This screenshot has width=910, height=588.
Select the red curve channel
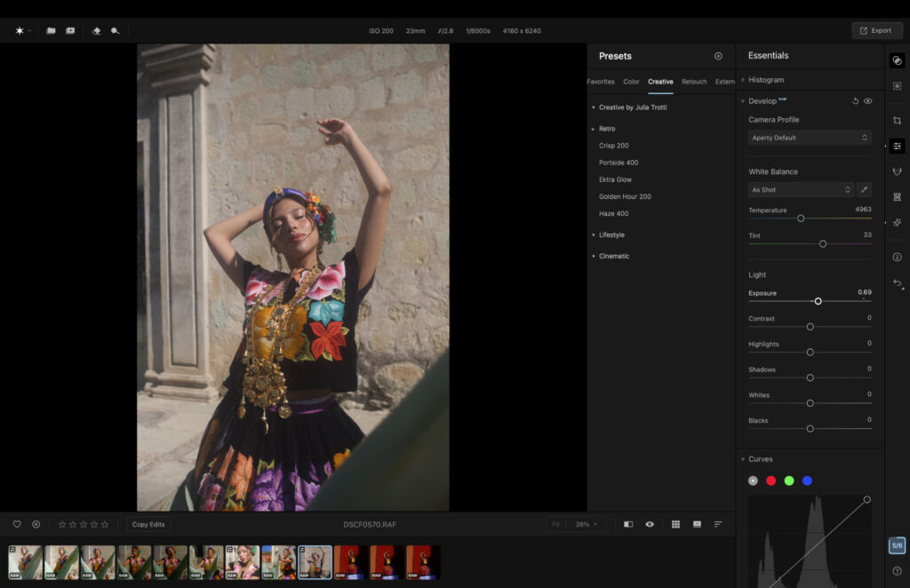point(770,481)
